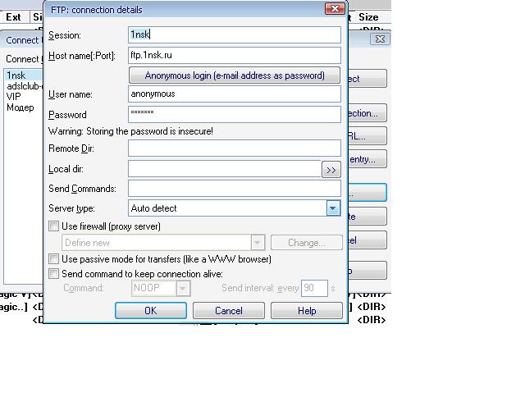Click the Session name field
Image resolution: width=525 pixels, height=420 pixels.
click(x=235, y=34)
